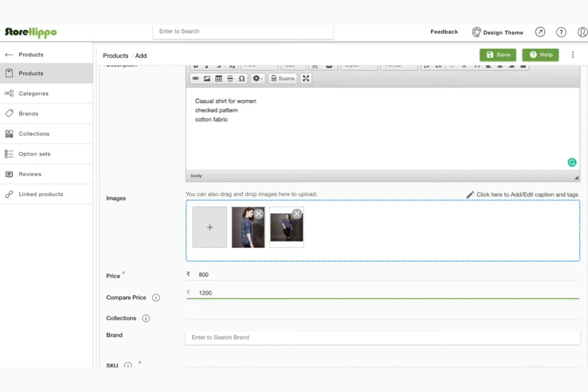
Task: Maximize the description editor to fullscreen
Action: pyautogui.click(x=306, y=78)
